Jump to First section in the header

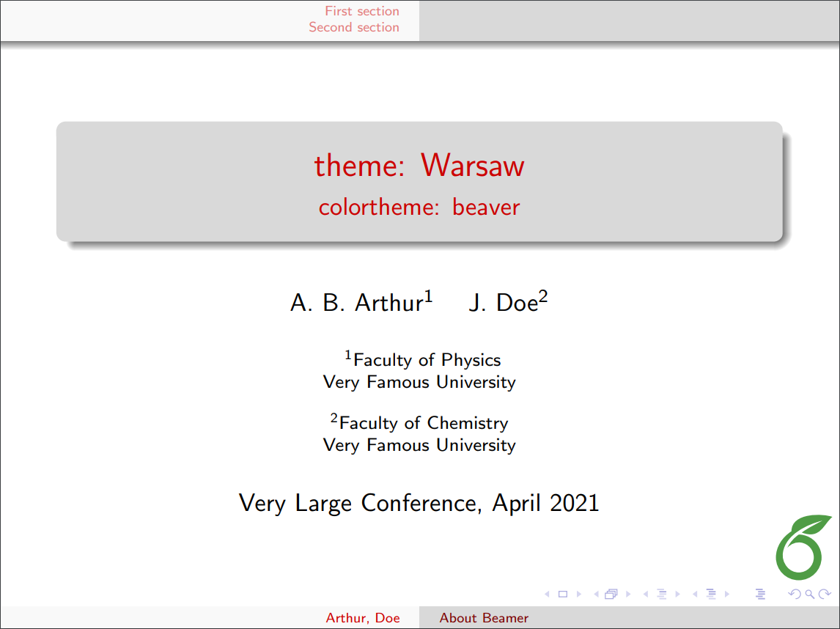(x=361, y=11)
